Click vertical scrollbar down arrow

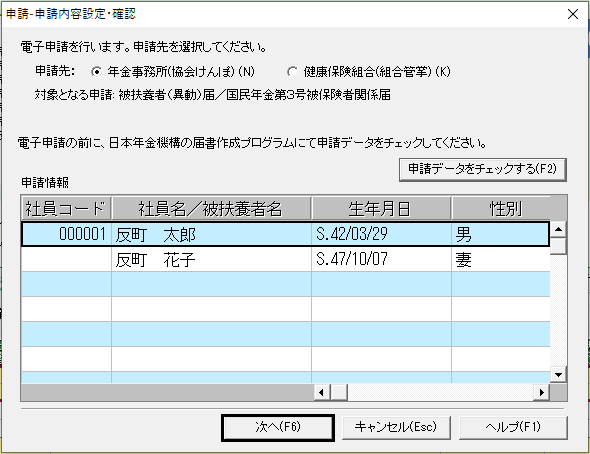(x=558, y=375)
